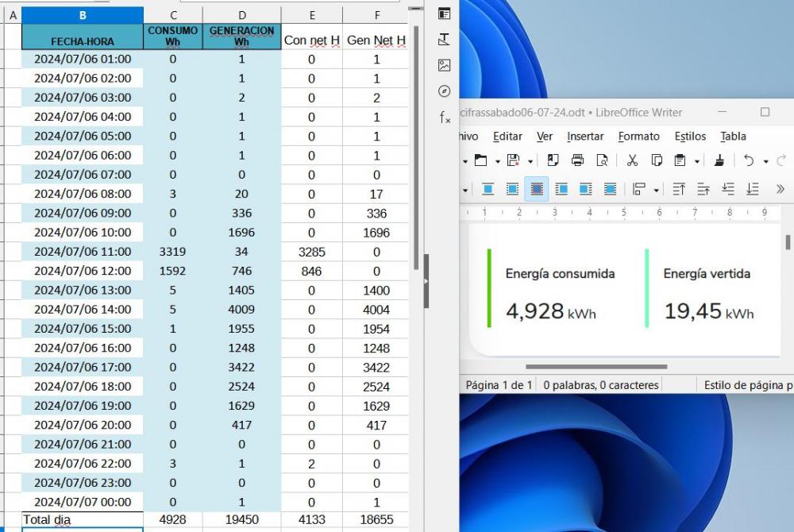
Task: Click 'Estilo de página' status bar field
Action: pos(748,385)
